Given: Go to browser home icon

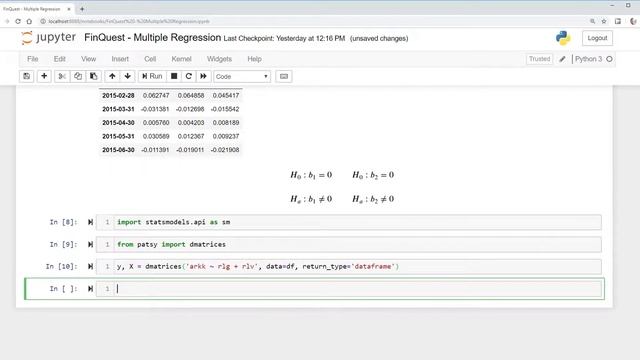Looking at the screenshot, I should [29, 21].
